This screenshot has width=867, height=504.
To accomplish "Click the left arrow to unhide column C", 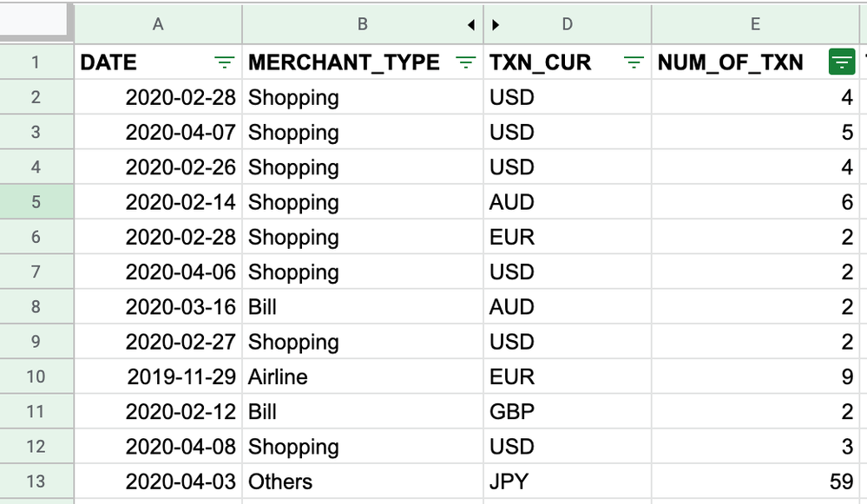I will pos(471,25).
